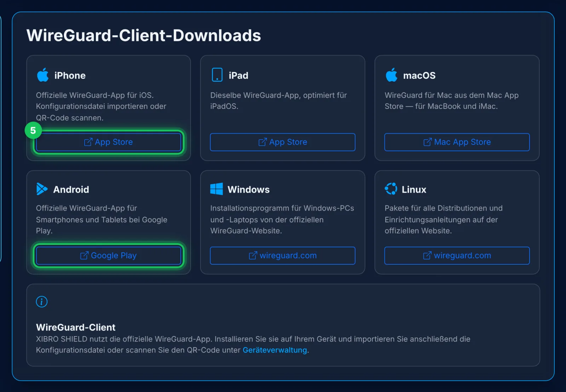
Task: Click the macOS card title
Action: [419, 75]
